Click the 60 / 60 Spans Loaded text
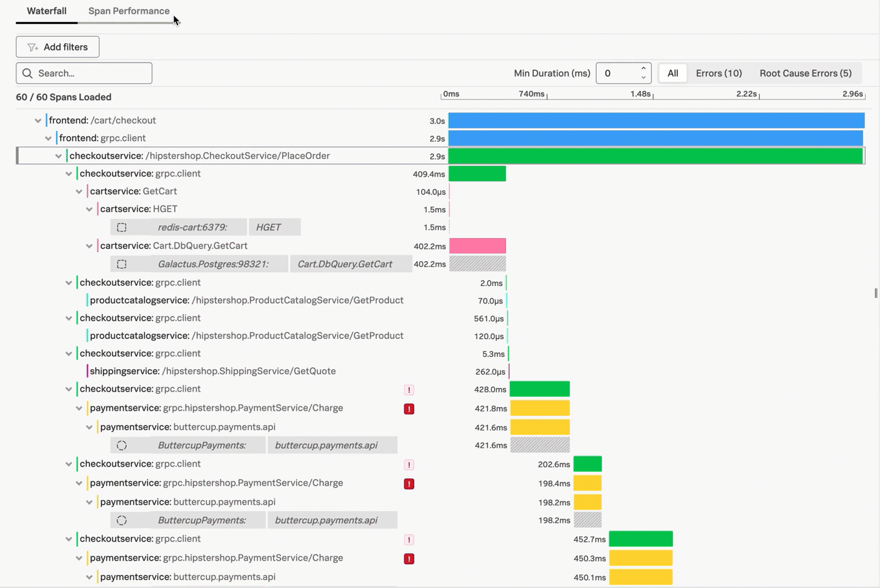The height and width of the screenshot is (588, 880). coord(63,97)
